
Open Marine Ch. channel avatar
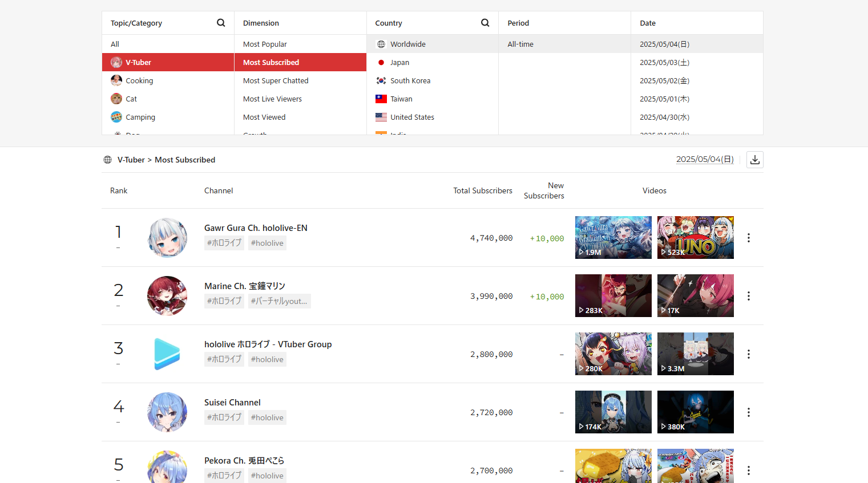pyautogui.click(x=167, y=296)
